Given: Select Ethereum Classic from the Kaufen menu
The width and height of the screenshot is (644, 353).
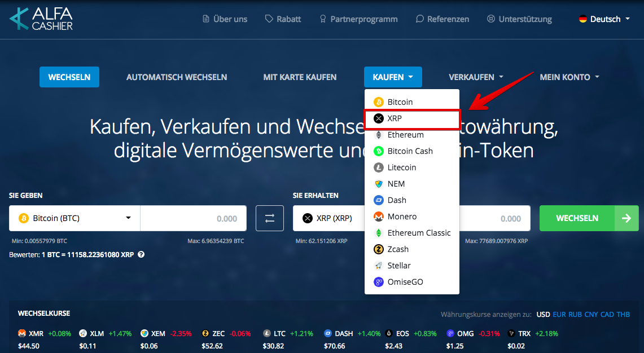Looking at the screenshot, I should [x=412, y=233].
